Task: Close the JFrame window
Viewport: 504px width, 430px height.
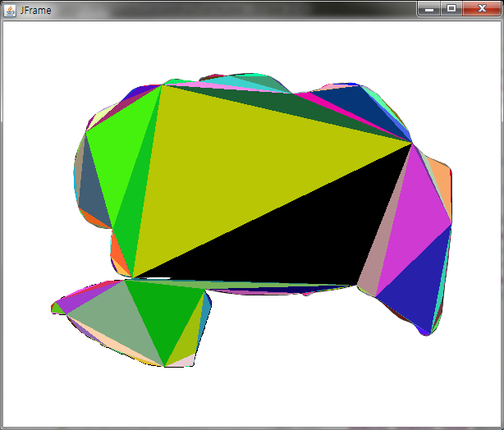Action: [482, 9]
